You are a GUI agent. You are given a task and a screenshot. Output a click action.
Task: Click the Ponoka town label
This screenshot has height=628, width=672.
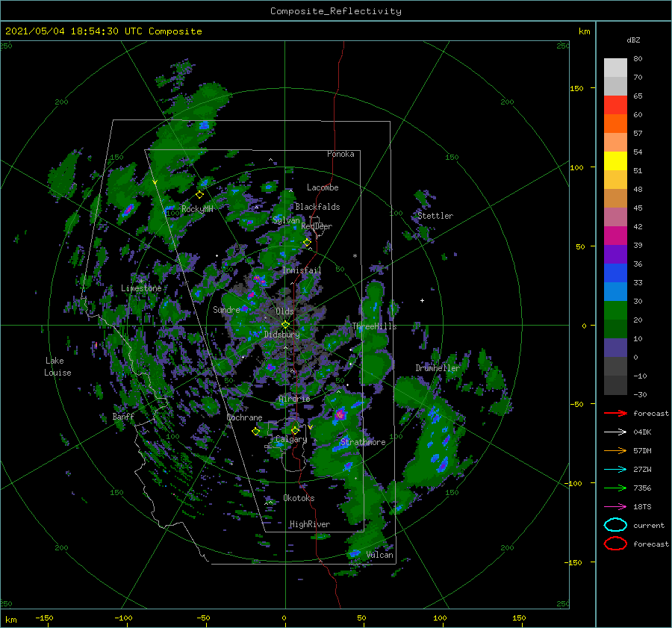[x=340, y=155]
